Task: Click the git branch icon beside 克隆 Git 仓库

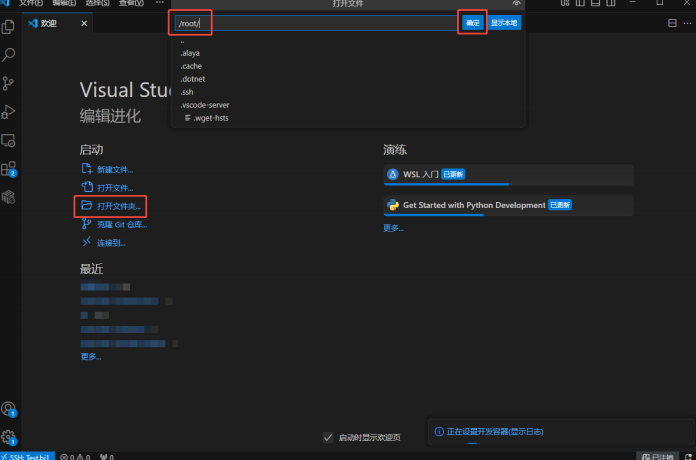Action: pyautogui.click(x=87, y=224)
